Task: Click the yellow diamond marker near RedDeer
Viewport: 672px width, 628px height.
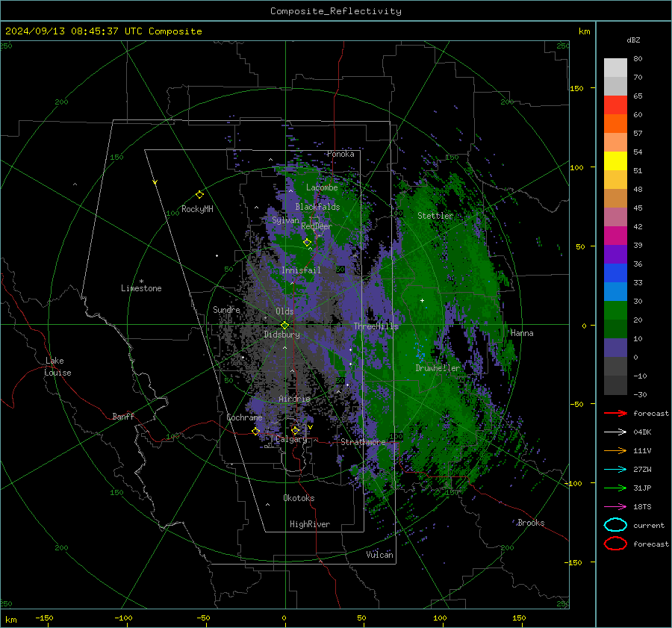Action: point(307,243)
